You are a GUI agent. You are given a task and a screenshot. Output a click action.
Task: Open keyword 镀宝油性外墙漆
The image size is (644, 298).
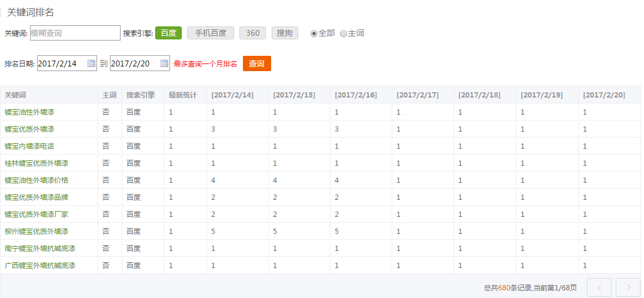point(29,112)
